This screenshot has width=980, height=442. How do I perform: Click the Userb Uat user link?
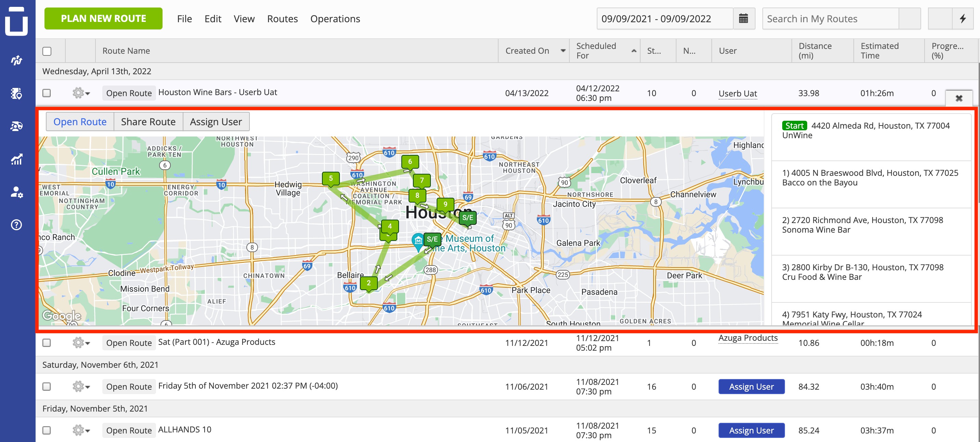[737, 93]
